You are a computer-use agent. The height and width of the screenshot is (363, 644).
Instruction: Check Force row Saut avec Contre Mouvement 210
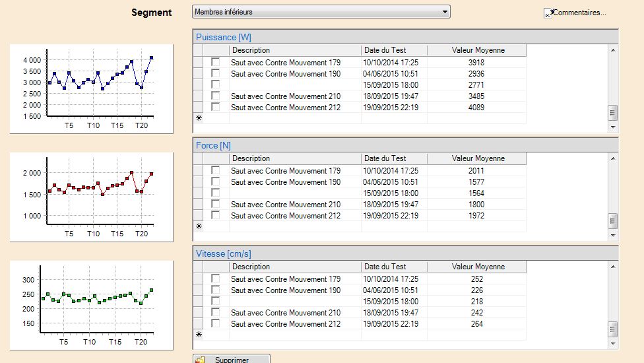coord(215,204)
